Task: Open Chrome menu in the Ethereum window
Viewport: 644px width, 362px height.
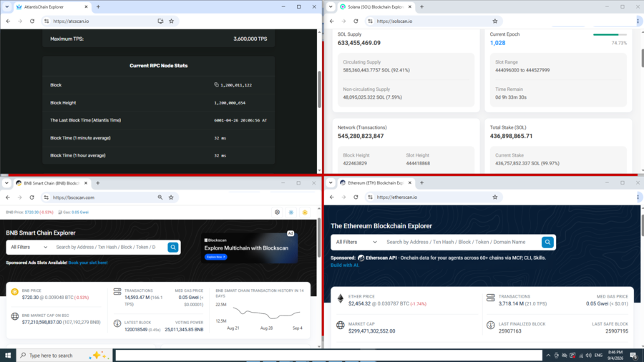Action: point(638,197)
